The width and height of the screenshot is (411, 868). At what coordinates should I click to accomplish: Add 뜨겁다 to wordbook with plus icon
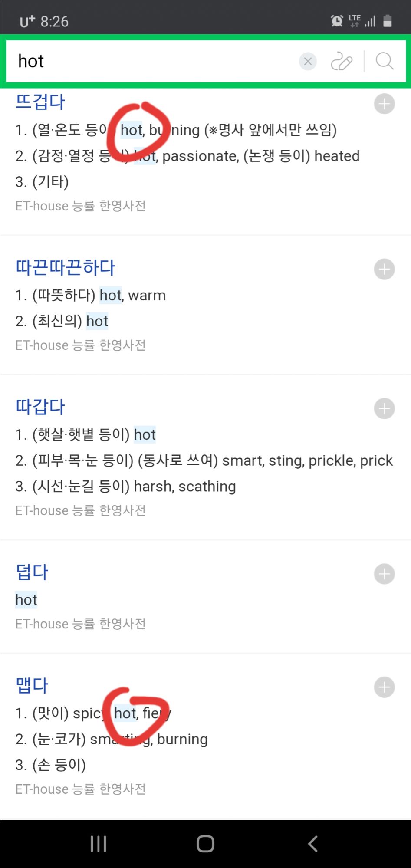coord(384,104)
